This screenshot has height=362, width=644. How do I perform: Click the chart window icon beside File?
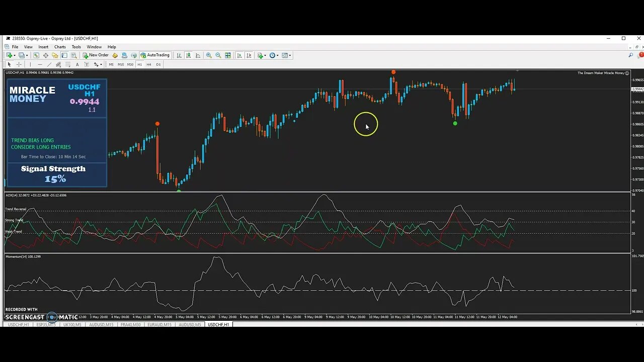[x=7, y=47]
